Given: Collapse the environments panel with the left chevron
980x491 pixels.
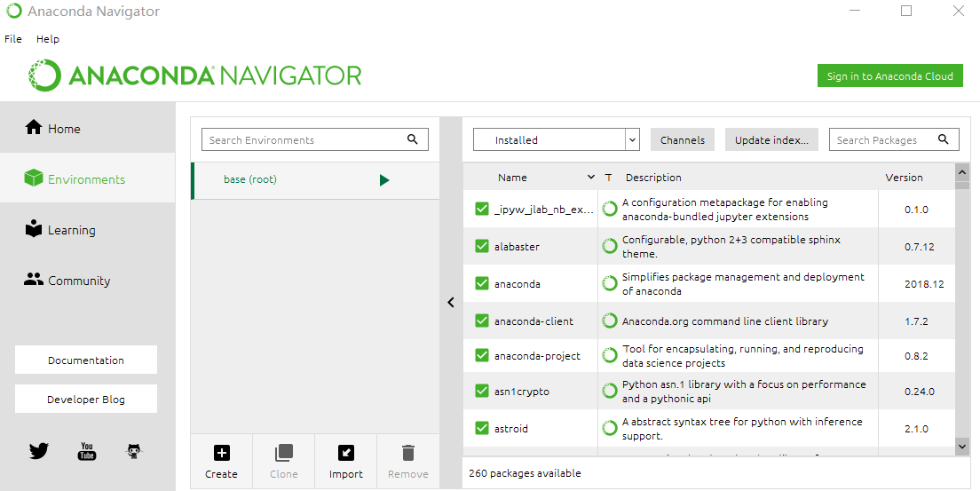Looking at the screenshot, I should pyautogui.click(x=451, y=302).
